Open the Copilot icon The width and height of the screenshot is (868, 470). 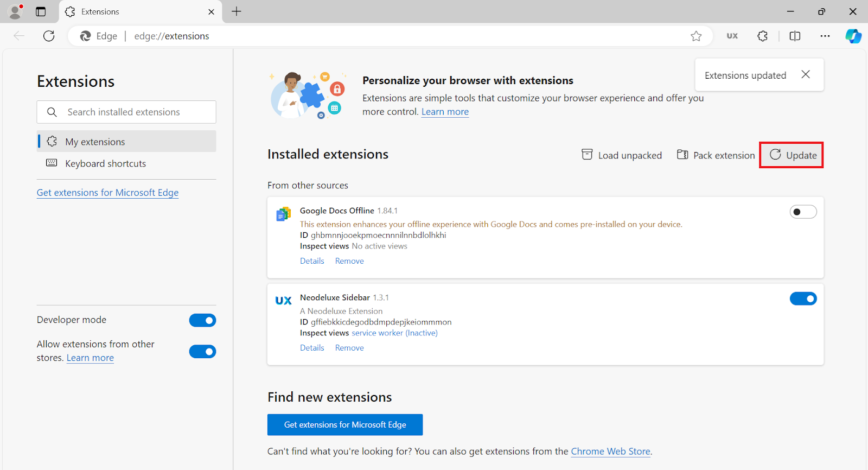pyautogui.click(x=853, y=36)
